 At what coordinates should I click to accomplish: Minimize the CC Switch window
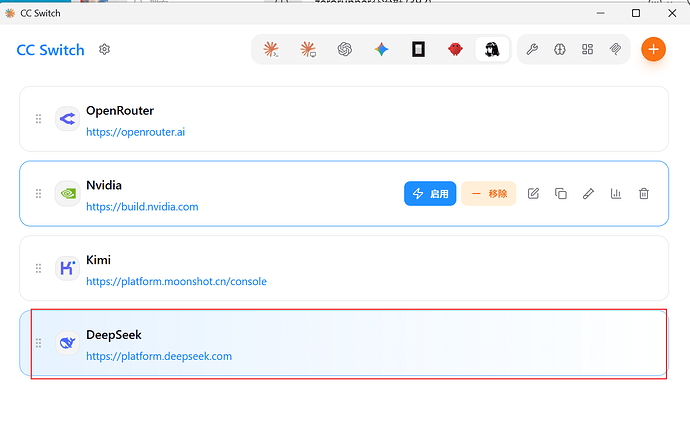[x=601, y=13]
